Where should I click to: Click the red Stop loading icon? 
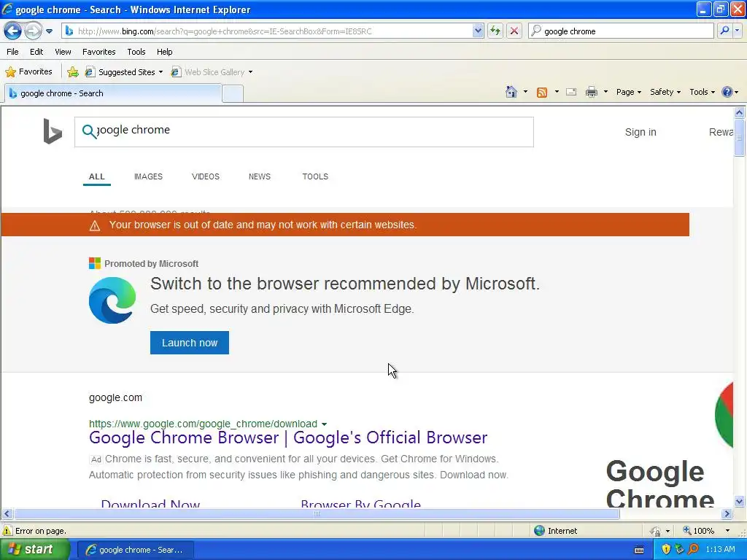(x=514, y=31)
